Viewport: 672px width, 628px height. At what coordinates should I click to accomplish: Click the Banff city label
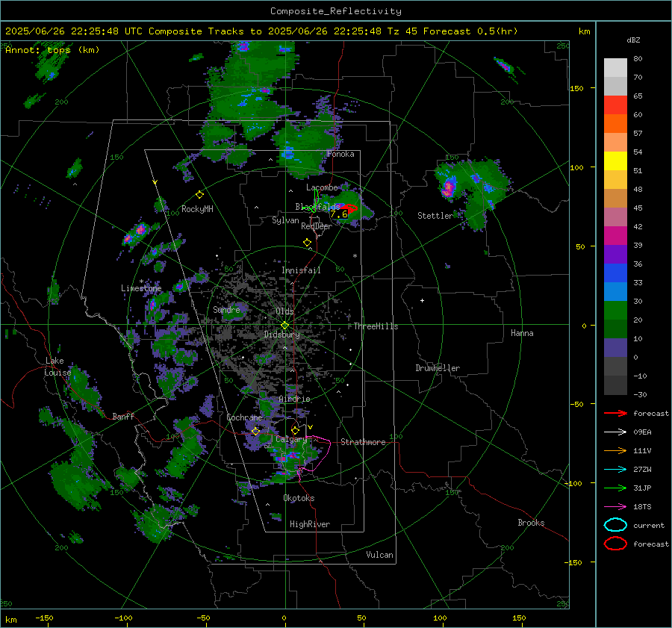coord(123,417)
